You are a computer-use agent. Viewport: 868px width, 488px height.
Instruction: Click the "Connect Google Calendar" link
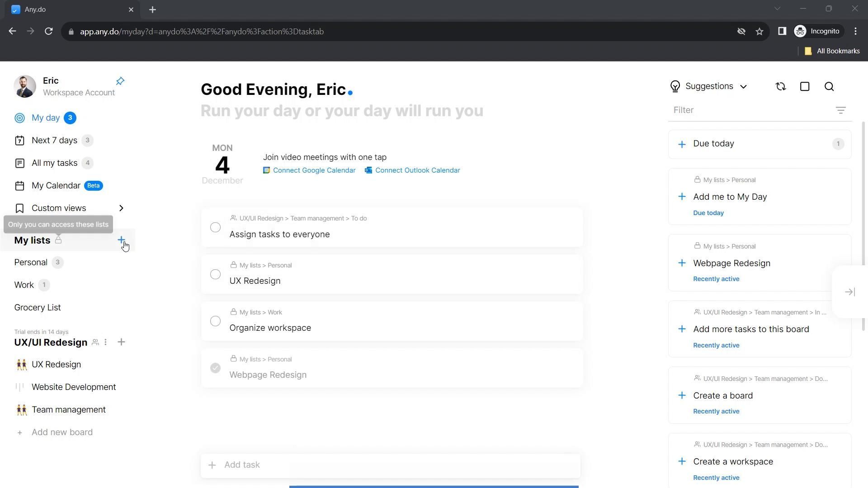click(314, 170)
